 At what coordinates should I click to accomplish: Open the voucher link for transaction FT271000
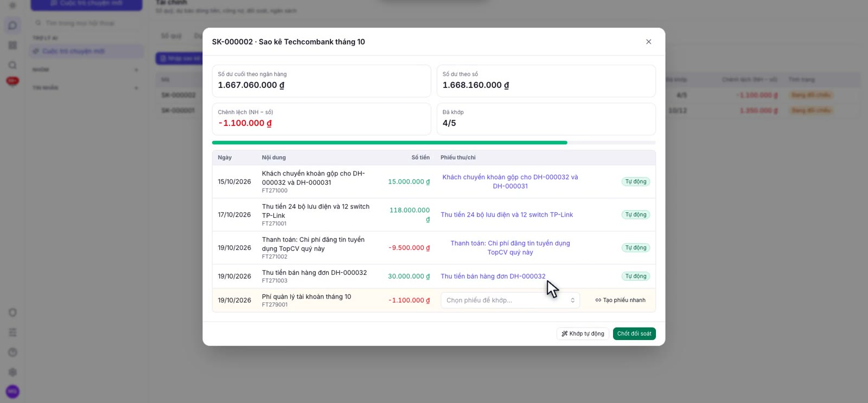click(x=510, y=181)
